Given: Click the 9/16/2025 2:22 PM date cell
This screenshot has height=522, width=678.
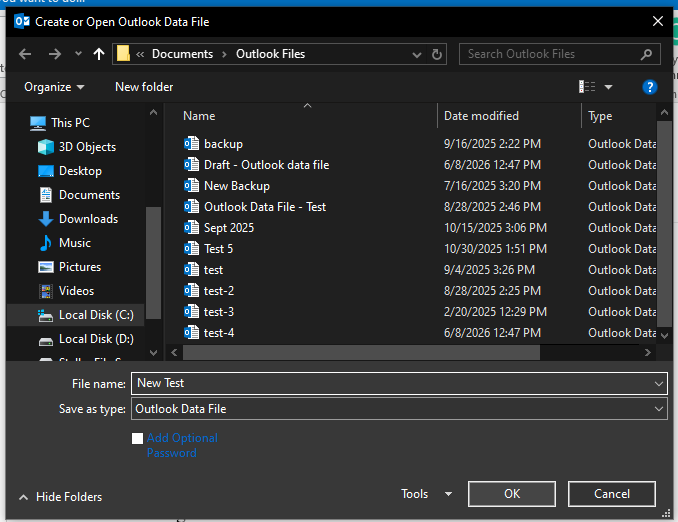Looking at the screenshot, I should pyautogui.click(x=492, y=144).
